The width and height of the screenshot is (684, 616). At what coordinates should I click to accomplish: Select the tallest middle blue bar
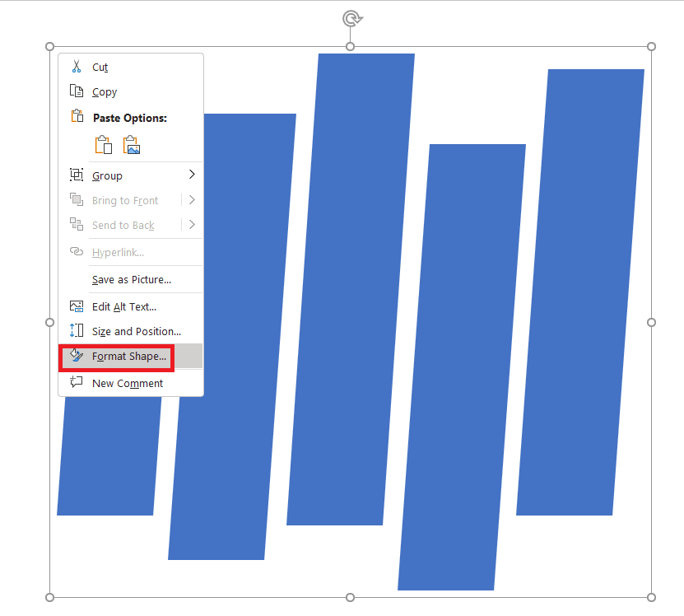tap(351, 289)
